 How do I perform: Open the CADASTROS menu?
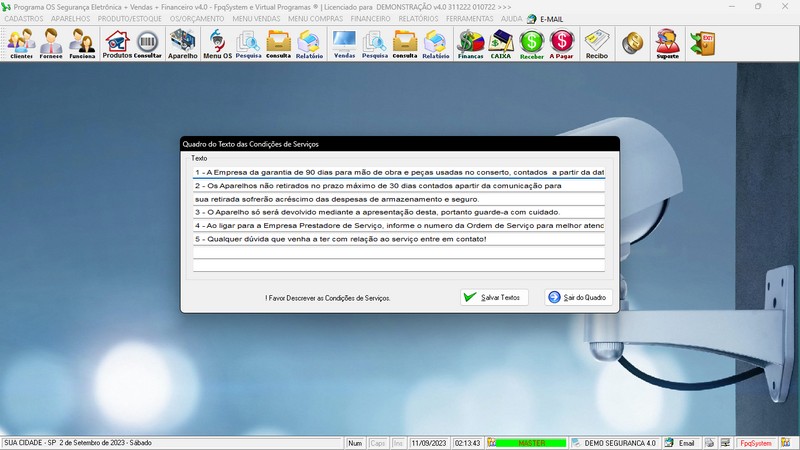24,19
